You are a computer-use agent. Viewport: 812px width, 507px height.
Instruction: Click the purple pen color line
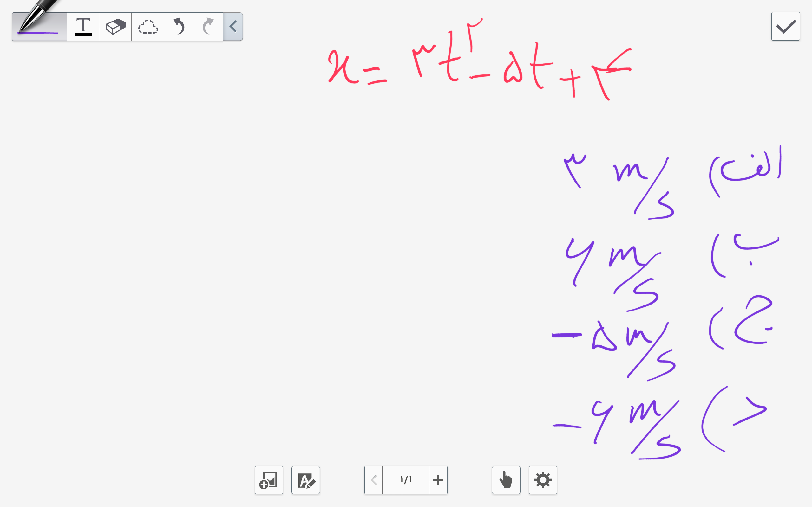(38, 33)
